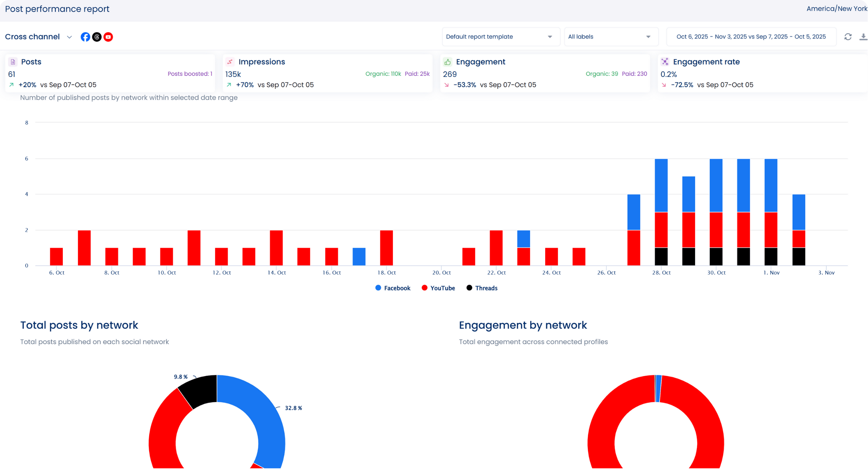Click the download report icon
868x469 pixels.
pyautogui.click(x=863, y=37)
